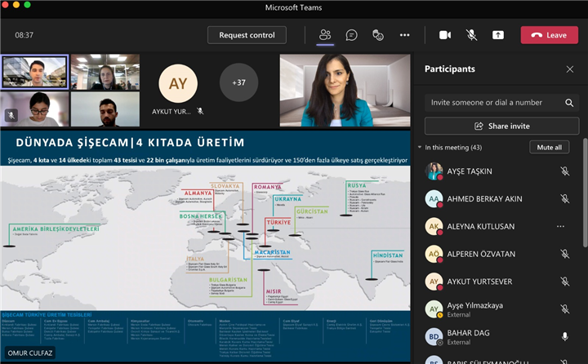This screenshot has width=588, height=364.
Task: Open the More actions ellipsis menu
Action: pyautogui.click(x=404, y=35)
